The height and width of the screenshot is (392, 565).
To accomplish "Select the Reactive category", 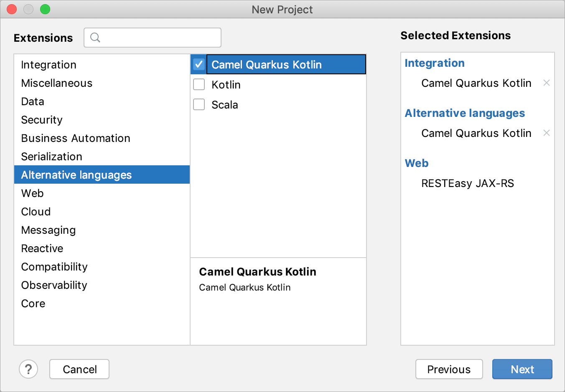I will pyautogui.click(x=102, y=248).
